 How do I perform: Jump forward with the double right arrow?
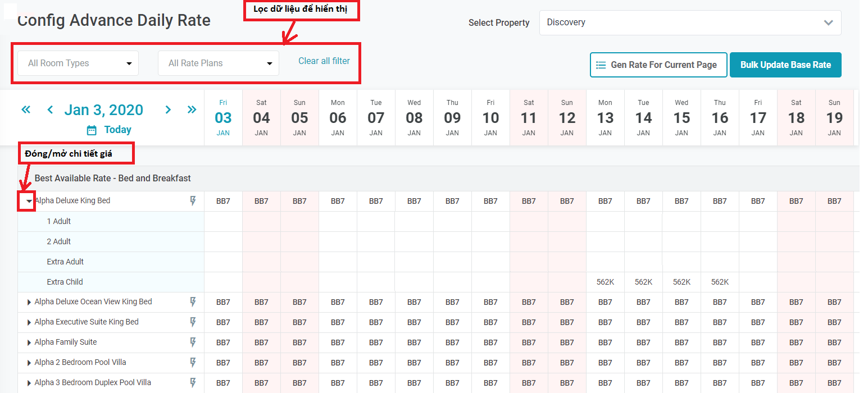(192, 109)
